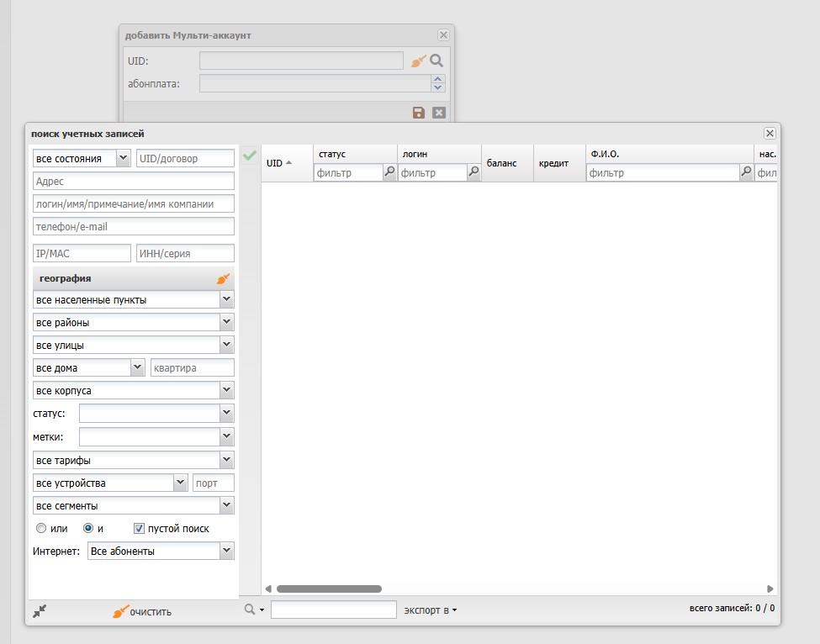Click the broom clear icon next to UID field
The image size is (820, 644).
coord(418,60)
